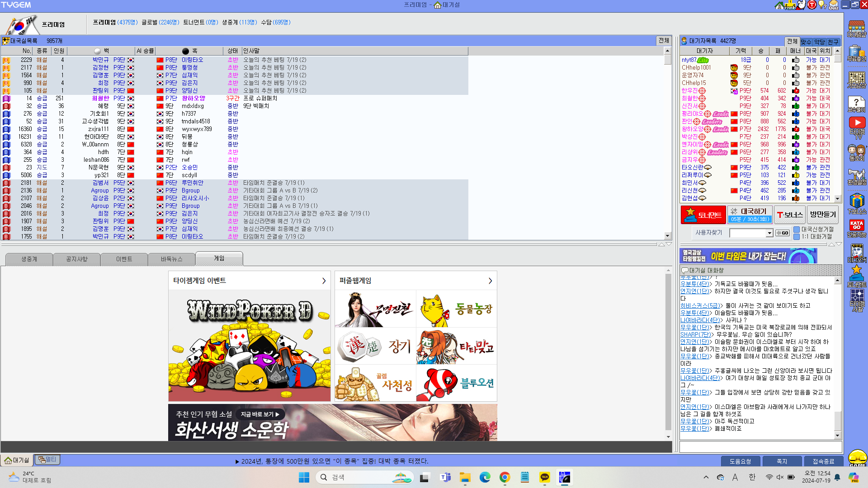Select the 게임 tab
This screenshot has height=488, width=868.
(219, 258)
